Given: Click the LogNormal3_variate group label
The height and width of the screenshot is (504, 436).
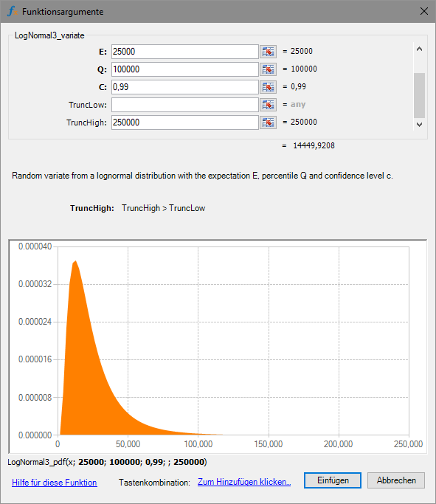Looking at the screenshot, I should coord(49,35).
